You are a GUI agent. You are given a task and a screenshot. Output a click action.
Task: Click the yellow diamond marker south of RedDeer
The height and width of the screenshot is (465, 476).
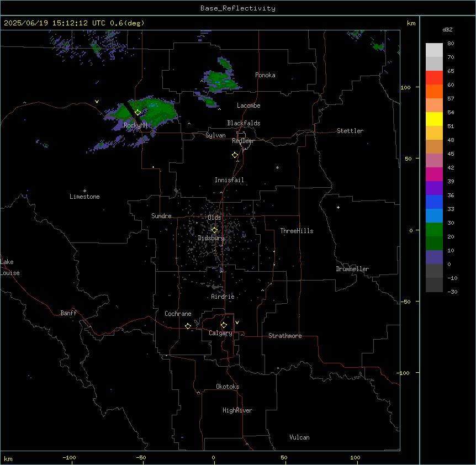coord(235,155)
